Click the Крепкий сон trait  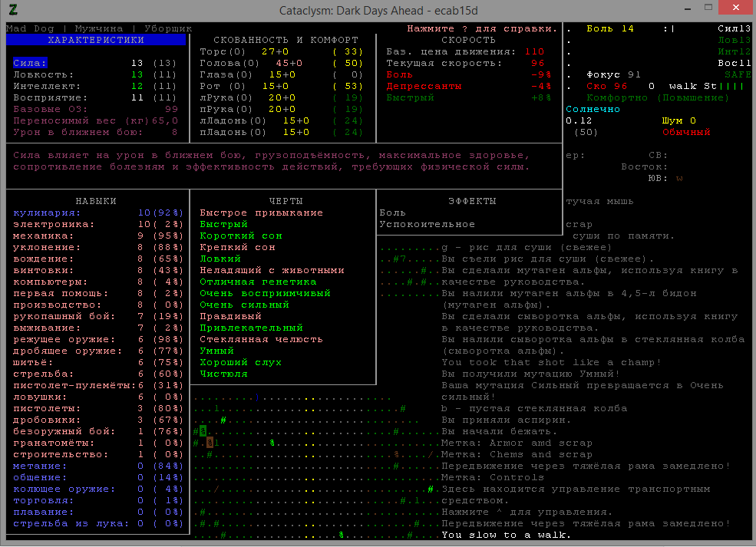(x=238, y=247)
